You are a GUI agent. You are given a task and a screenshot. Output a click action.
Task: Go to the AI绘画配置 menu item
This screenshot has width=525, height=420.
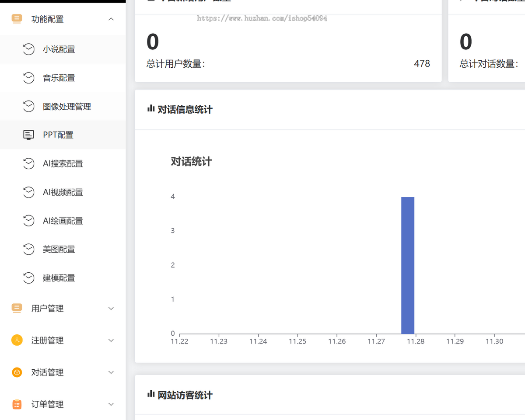point(63,221)
